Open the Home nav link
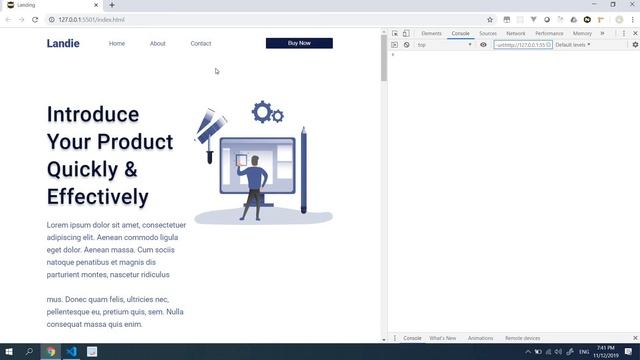The width and height of the screenshot is (640, 360). click(x=117, y=43)
